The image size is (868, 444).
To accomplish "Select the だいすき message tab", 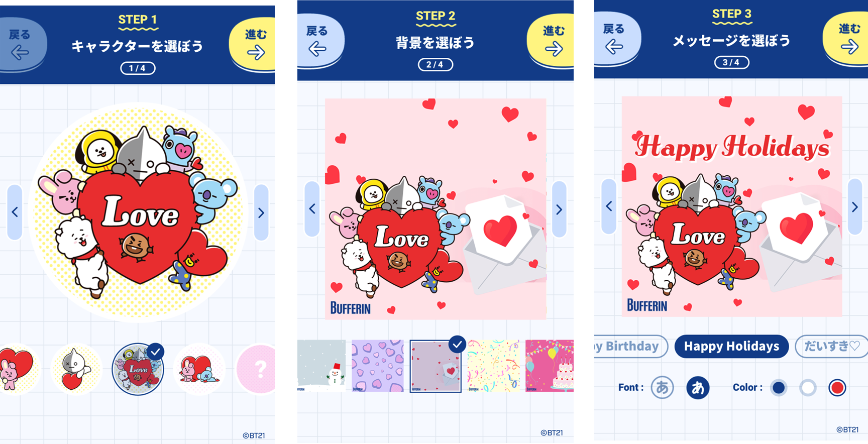I will pos(831,346).
